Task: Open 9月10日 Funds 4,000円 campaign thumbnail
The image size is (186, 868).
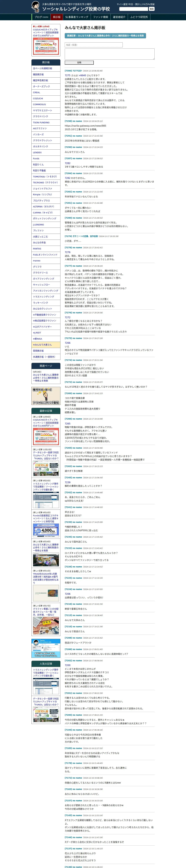Action: (46, 531)
